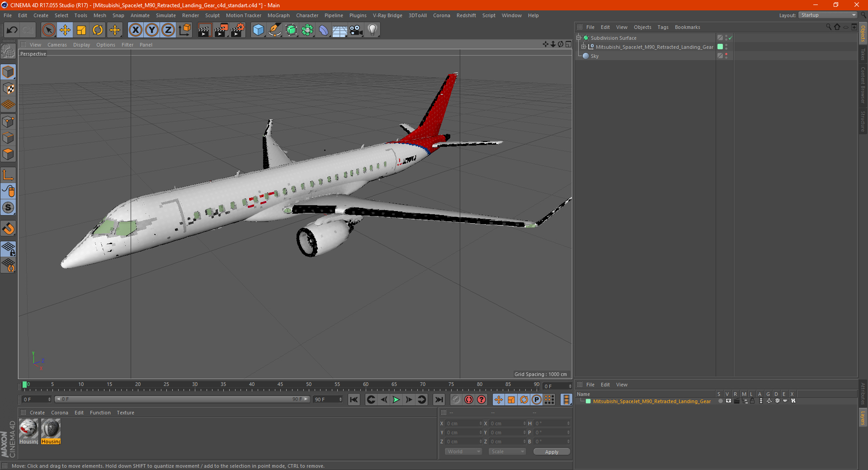Click Mitsubishi_SpaceJet layer color swatch
This screenshot has height=470, width=868.
click(588, 401)
